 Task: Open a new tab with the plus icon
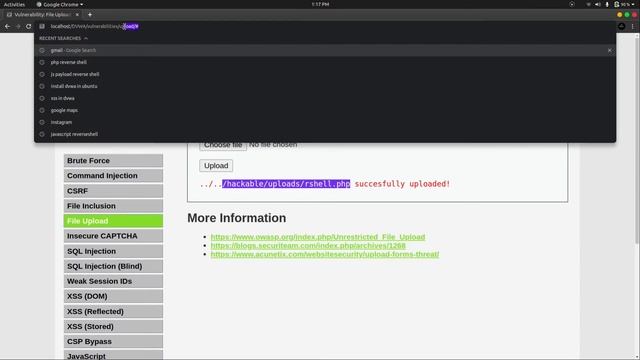(90, 15)
